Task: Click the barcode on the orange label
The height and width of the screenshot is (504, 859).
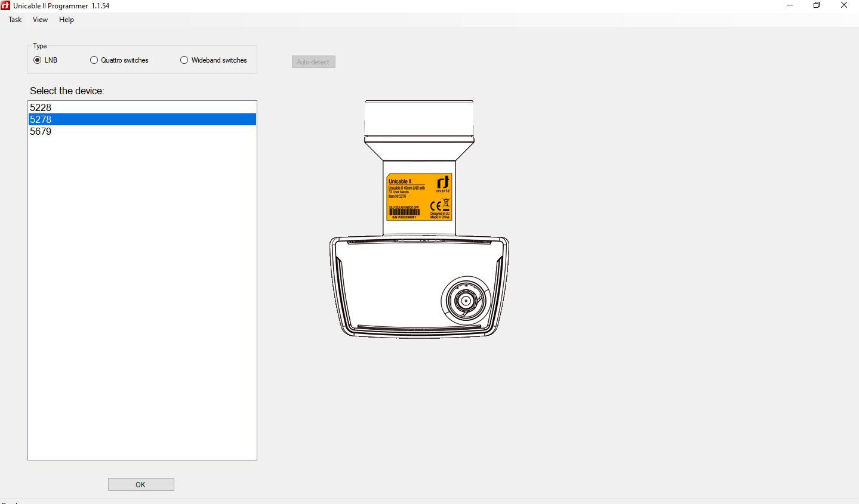Action: [x=404, y=212]
